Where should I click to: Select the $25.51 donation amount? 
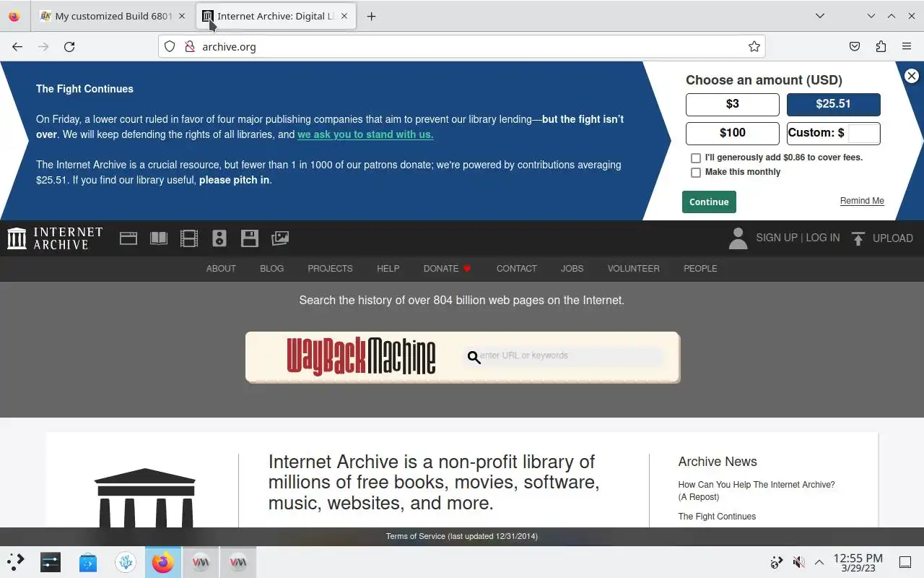[x=834, y=104]
